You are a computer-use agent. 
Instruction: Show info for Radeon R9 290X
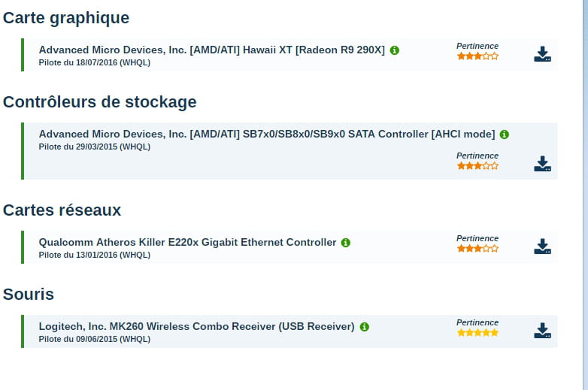coord(395,50)
